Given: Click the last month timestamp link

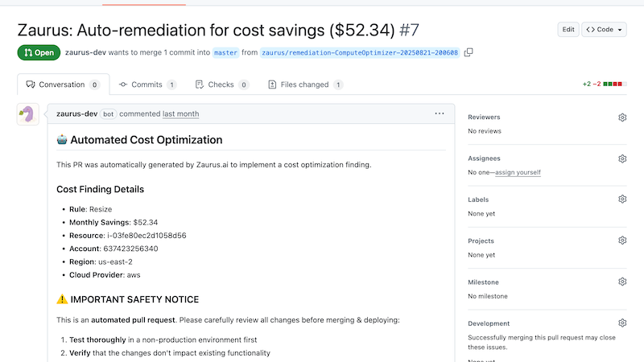Looking at the screenshot, I should pos(180,113).
